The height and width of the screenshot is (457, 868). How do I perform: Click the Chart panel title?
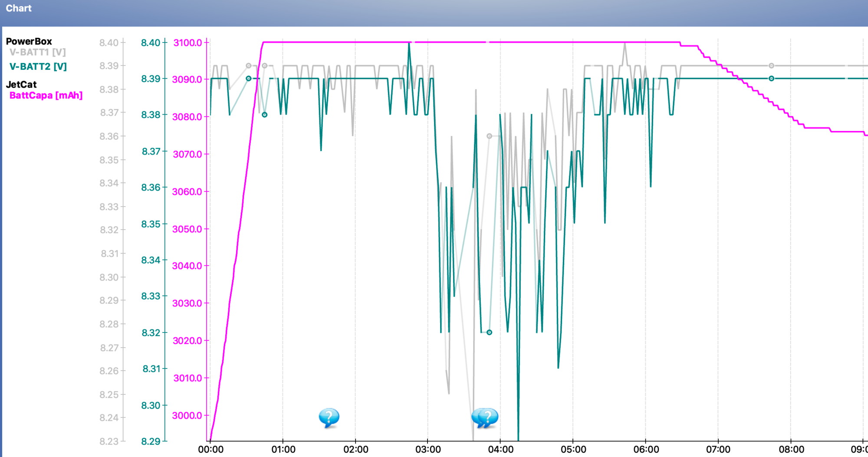coord(19,8)
